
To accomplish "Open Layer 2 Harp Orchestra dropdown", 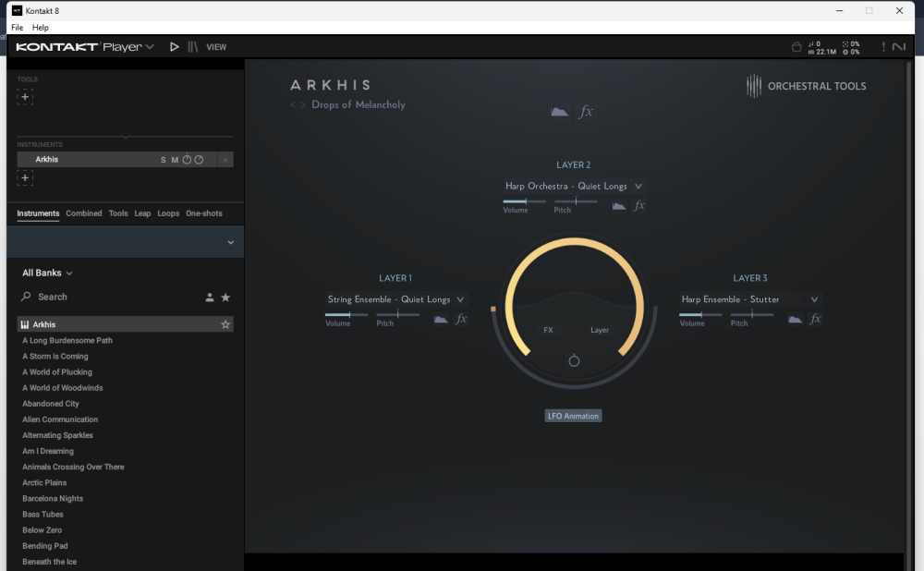I will pyautogui.click(x=574, y=187).
